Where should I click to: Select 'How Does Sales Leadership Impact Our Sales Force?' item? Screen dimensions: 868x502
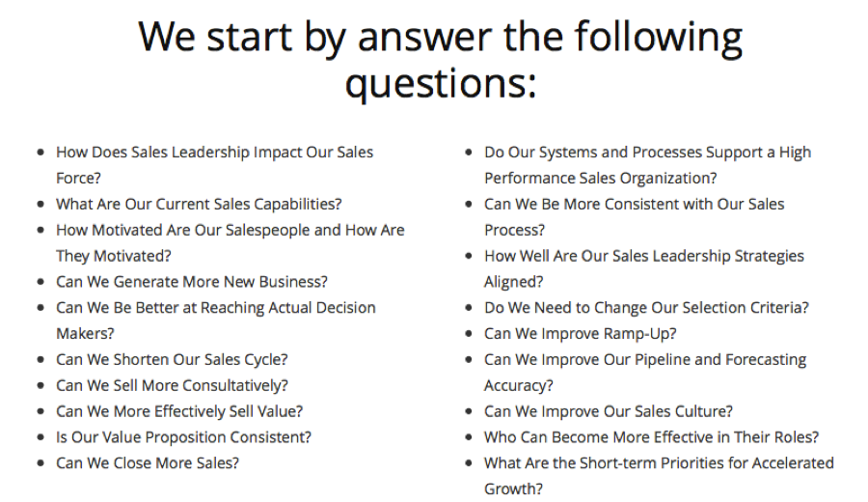[x=215, y=165]
